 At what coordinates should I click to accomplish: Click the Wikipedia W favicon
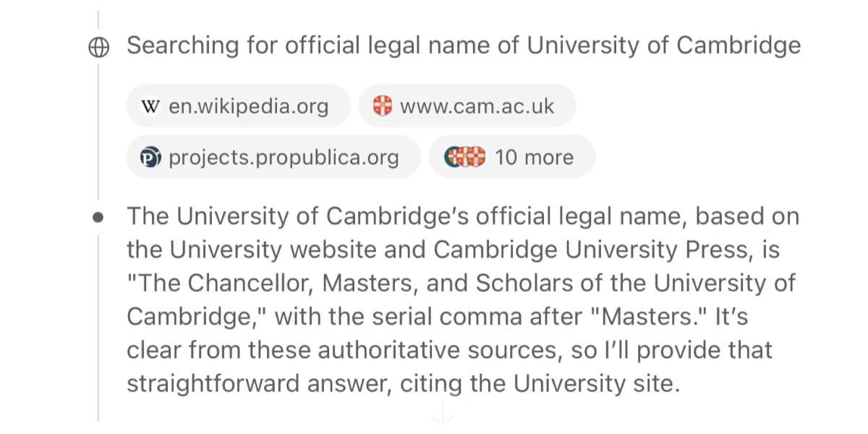pos(150,106)
